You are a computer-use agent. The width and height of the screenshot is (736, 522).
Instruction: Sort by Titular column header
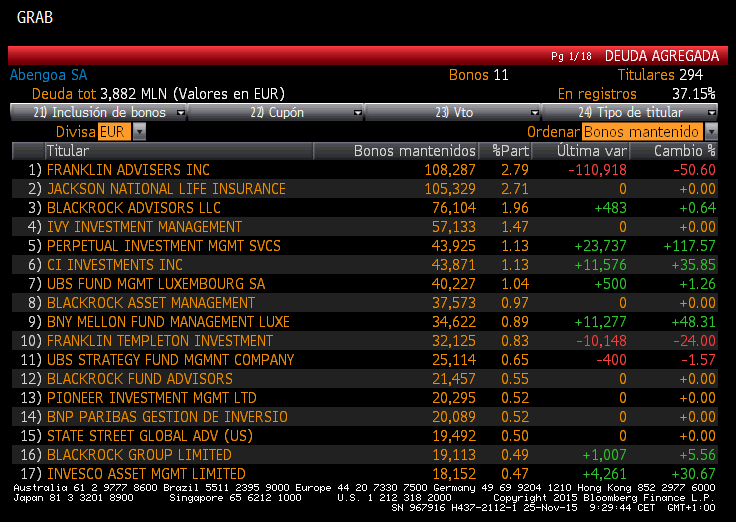pos(178,151)
